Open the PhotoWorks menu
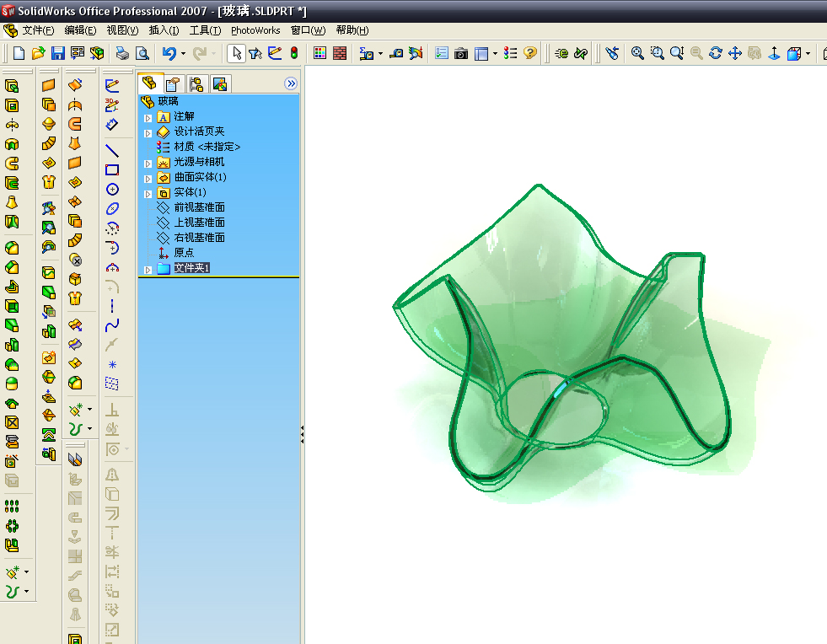The width and height of the screenshot is (827, 644). click(x=255, y=30)
